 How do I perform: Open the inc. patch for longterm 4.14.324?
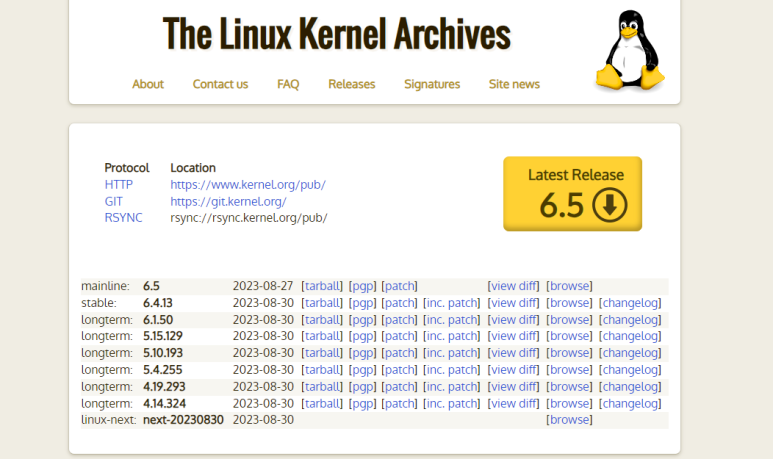coord(451,403)
